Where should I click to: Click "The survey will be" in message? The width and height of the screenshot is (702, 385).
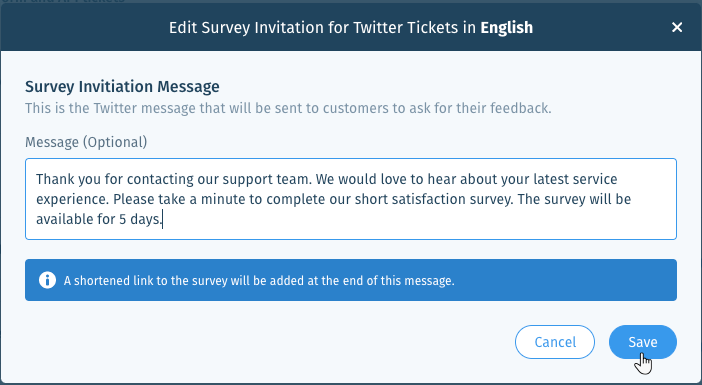(574, 199)
